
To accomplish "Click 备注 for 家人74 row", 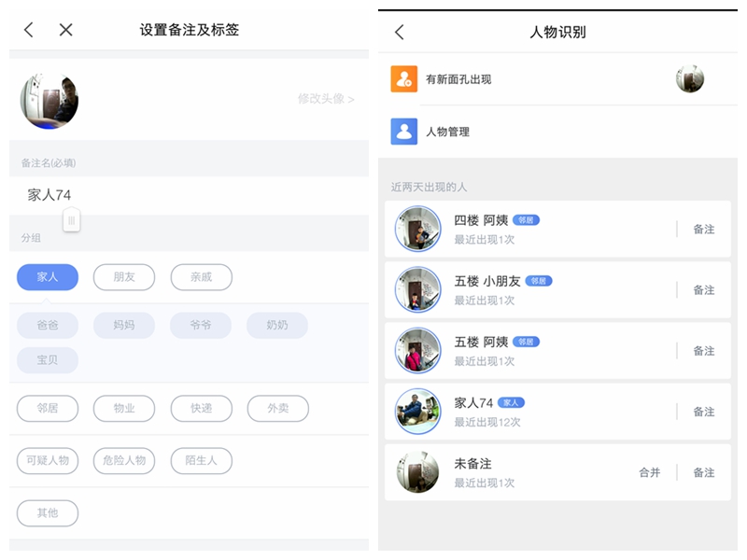I will tap(704, 413).
